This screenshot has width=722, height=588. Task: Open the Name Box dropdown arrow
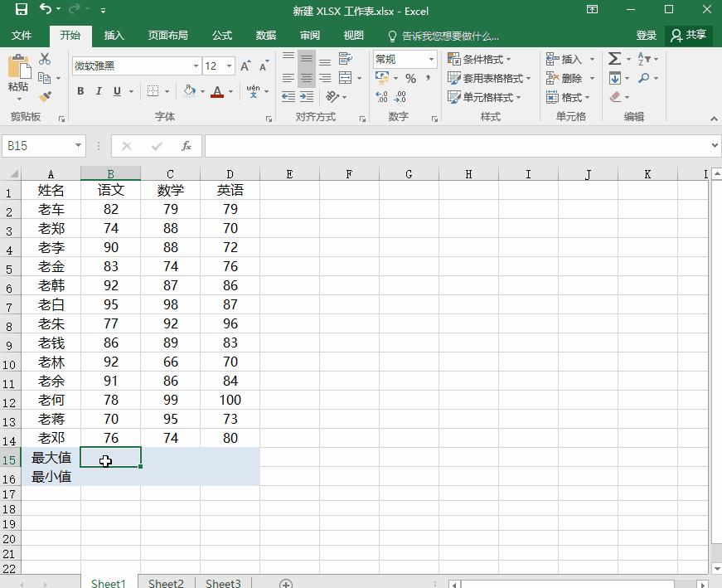point(79,145)
